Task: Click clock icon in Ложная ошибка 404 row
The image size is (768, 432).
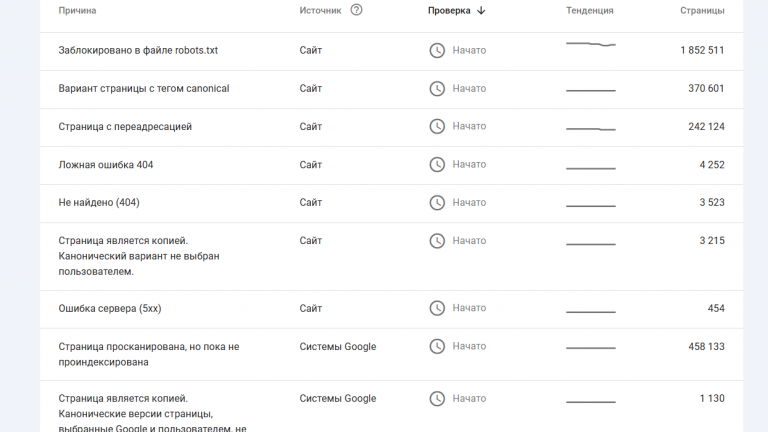Action: pyautogui.click(x=437, y=164)
